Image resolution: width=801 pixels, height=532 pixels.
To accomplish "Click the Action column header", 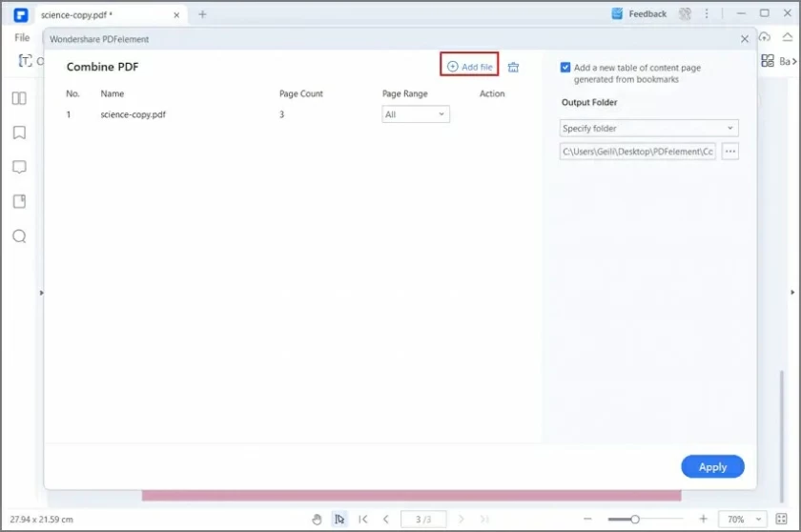I will [492, 93].
